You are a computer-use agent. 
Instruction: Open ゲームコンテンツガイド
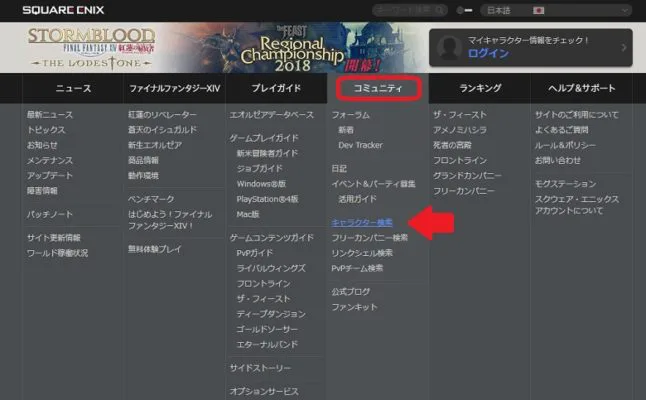click(x=272, y=238)
